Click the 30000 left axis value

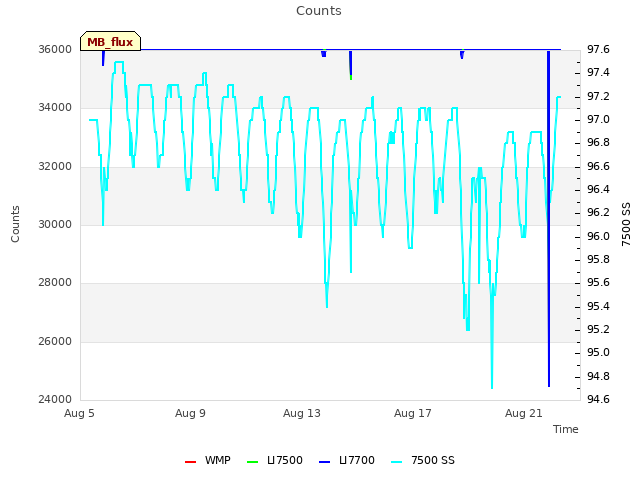[x=55, y=224]
